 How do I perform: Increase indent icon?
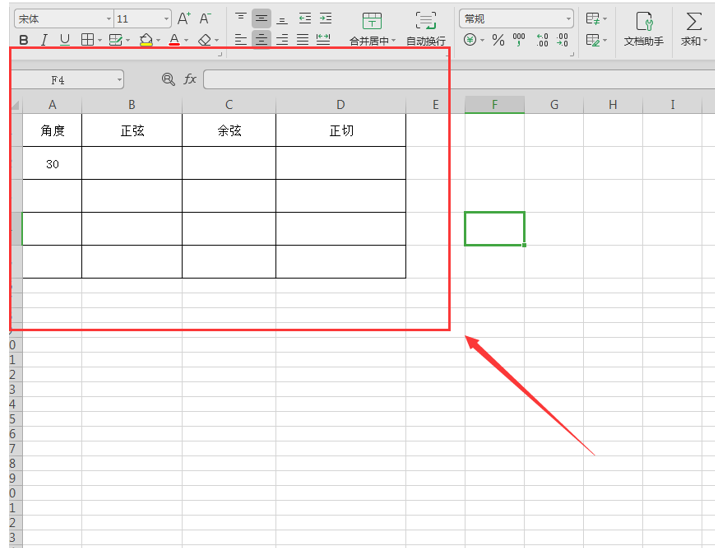click(x=326, y=18)
